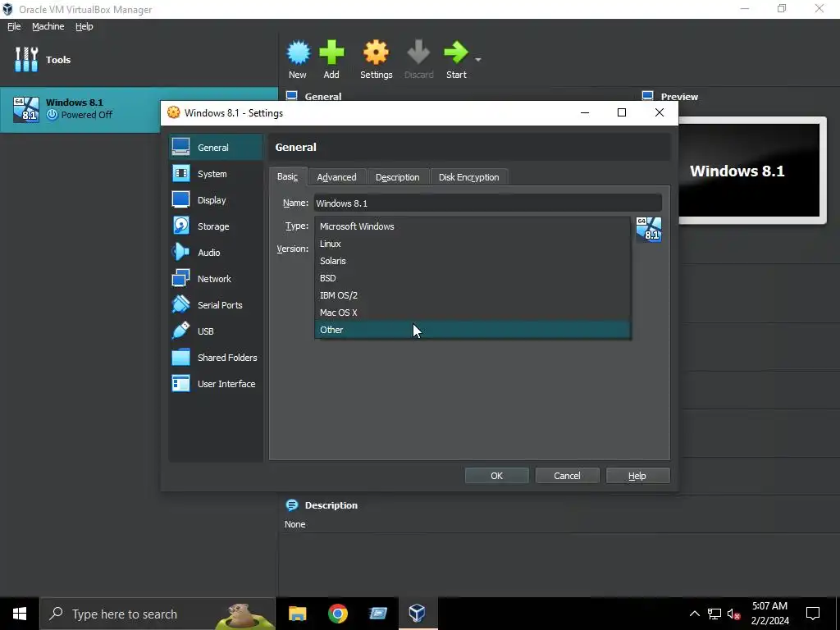Choose Other in Type list
Viewport: 840px width, 630px height.
click(472, 330)
